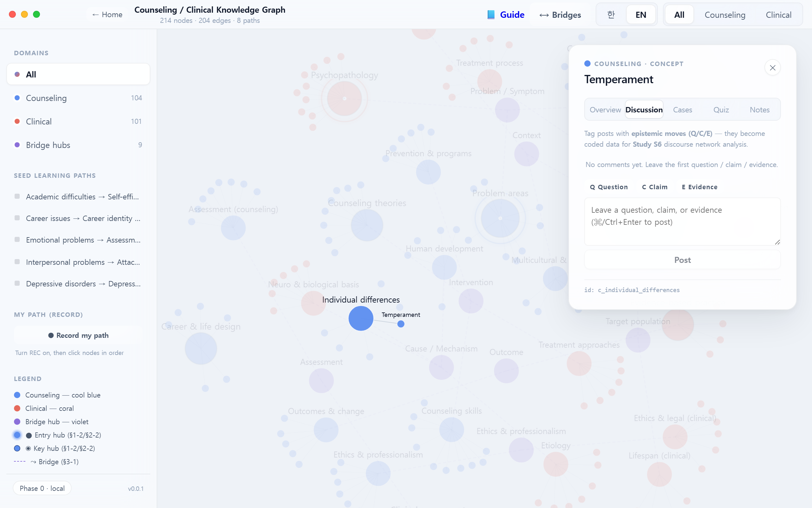Toggle the Career issues learning path

click(x=78, y=218)
